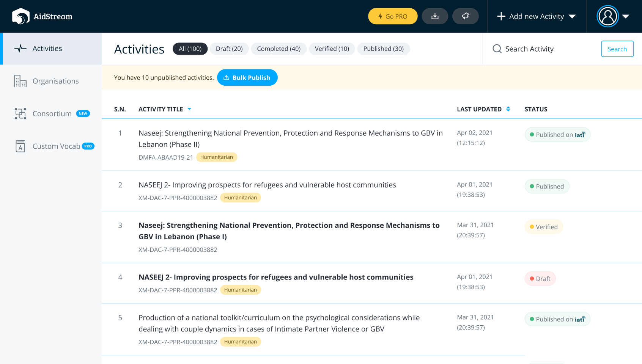Image resolution: width=642 pixels, height=364 pixels.
Task: Click Mar 31, 2021 date in row 3
Action: pos(475,225)
